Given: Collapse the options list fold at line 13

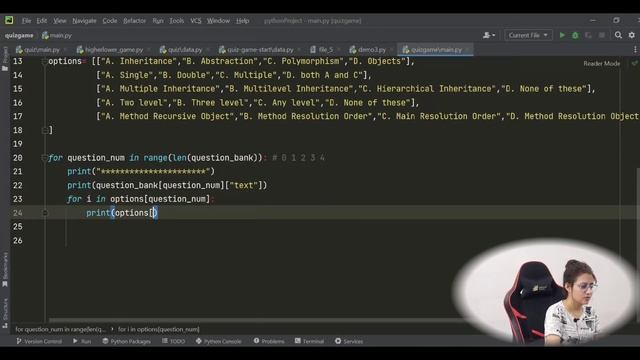Looking at the screenshot, I should click(44, 62).
